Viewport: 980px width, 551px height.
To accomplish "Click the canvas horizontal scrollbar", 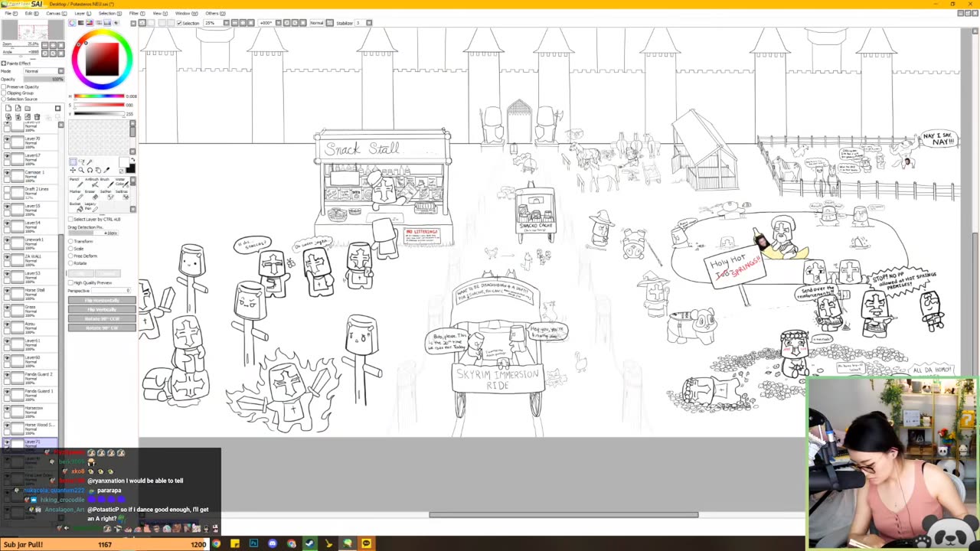I will tap(563, 515).
